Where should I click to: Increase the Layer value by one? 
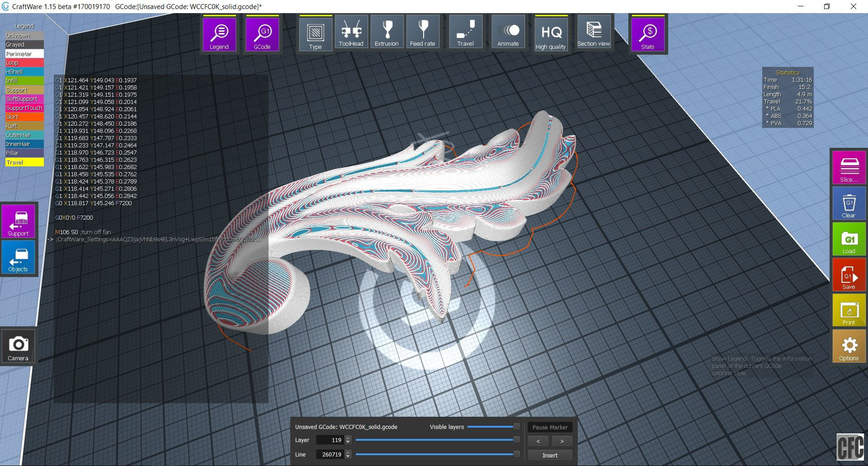coord(348,438)
